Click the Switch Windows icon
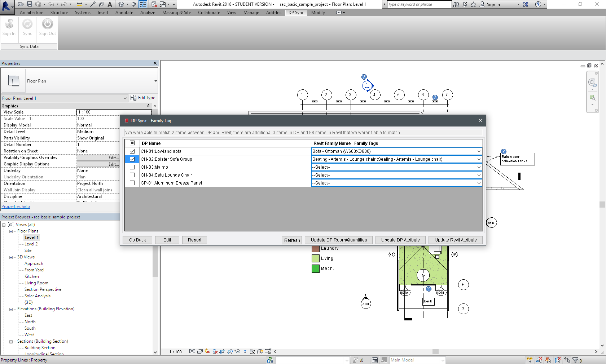Screen dimensions: 606x364 [x=163, y=4]
